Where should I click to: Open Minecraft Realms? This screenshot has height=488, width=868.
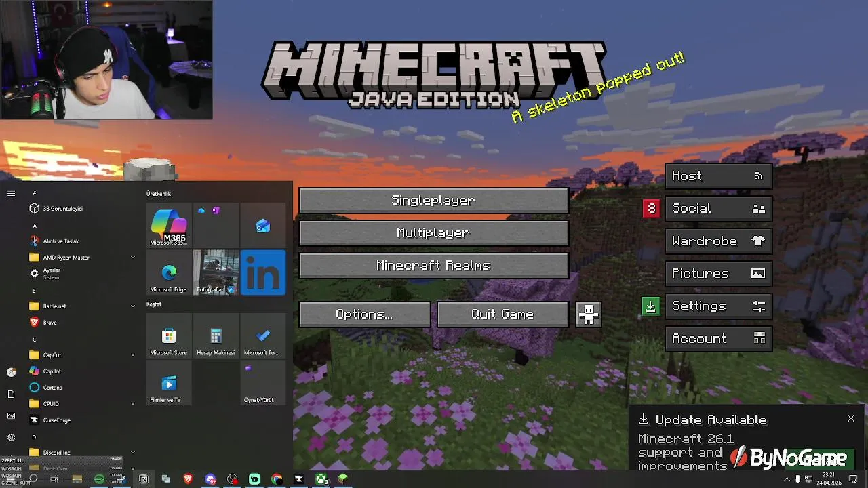tap(434, 266)
